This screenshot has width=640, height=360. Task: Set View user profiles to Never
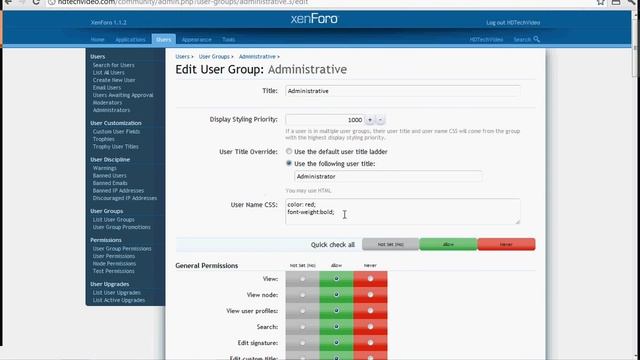[370, 311]
